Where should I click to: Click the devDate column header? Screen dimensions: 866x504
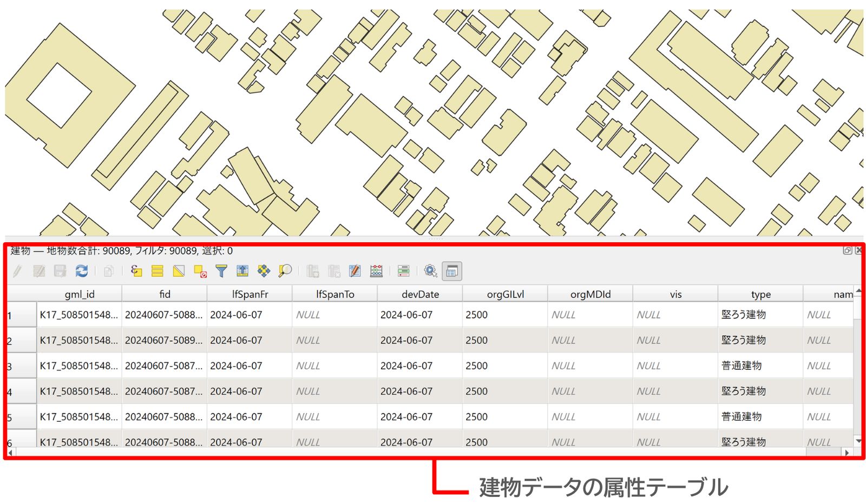pyautogui.click(x=420, y=294)
